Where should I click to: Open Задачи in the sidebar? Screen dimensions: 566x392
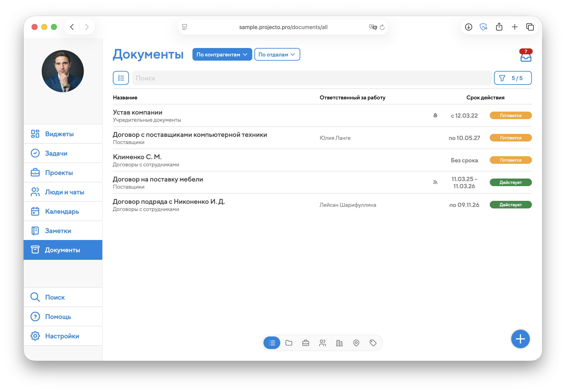click(x=56, y=153)
